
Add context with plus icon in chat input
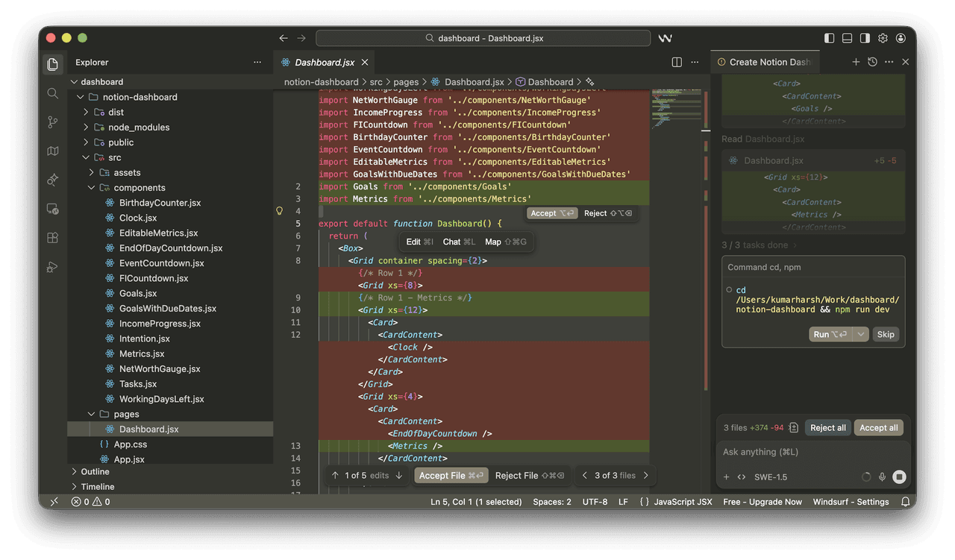tap(726, 477)
